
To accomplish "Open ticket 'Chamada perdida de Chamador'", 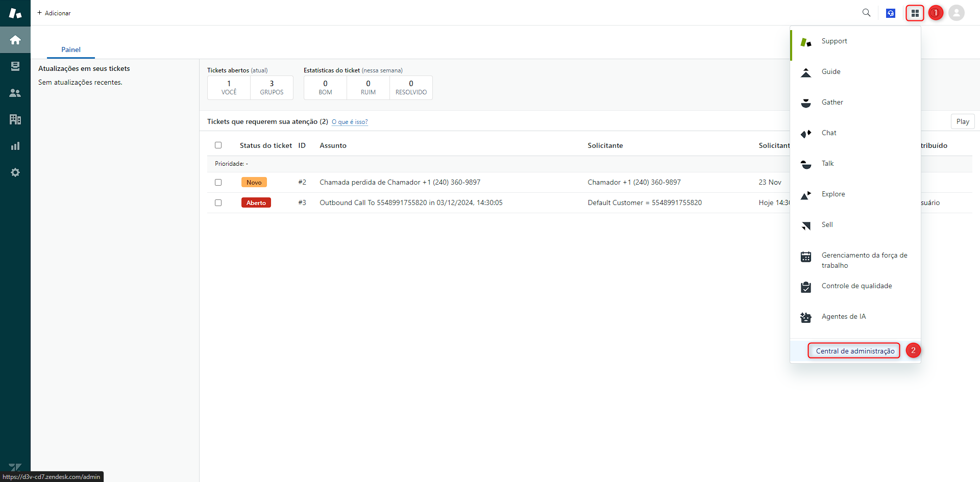I will click(400, 182).
